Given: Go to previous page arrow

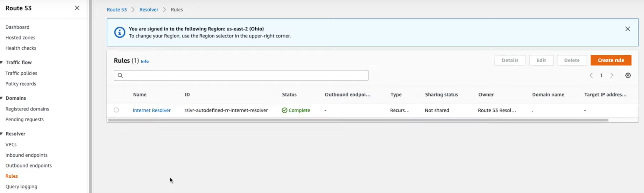Looking at the screenshot, I should coord(591,76).
